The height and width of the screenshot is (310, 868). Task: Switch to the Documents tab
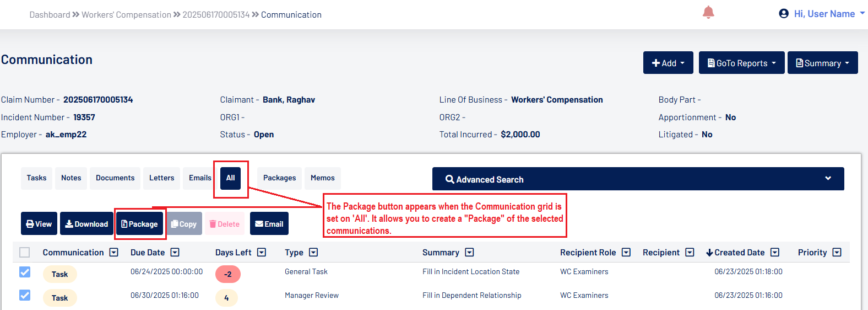click(x=115, y=178)
